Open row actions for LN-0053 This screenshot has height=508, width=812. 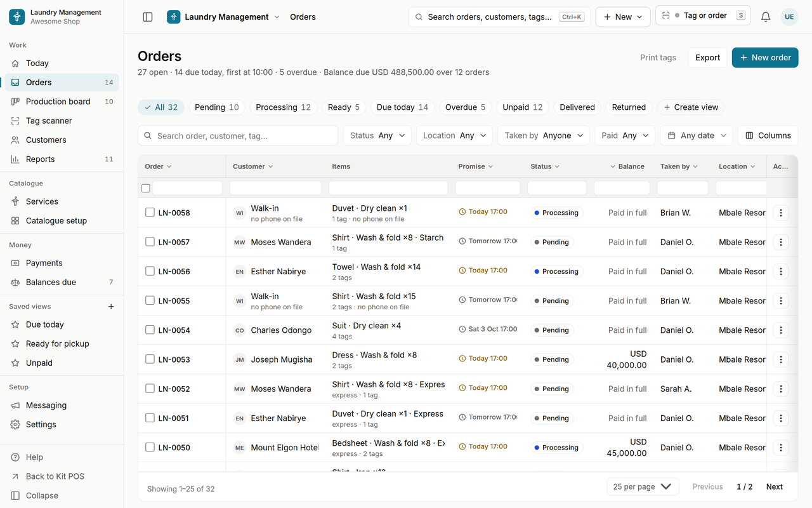781,359
